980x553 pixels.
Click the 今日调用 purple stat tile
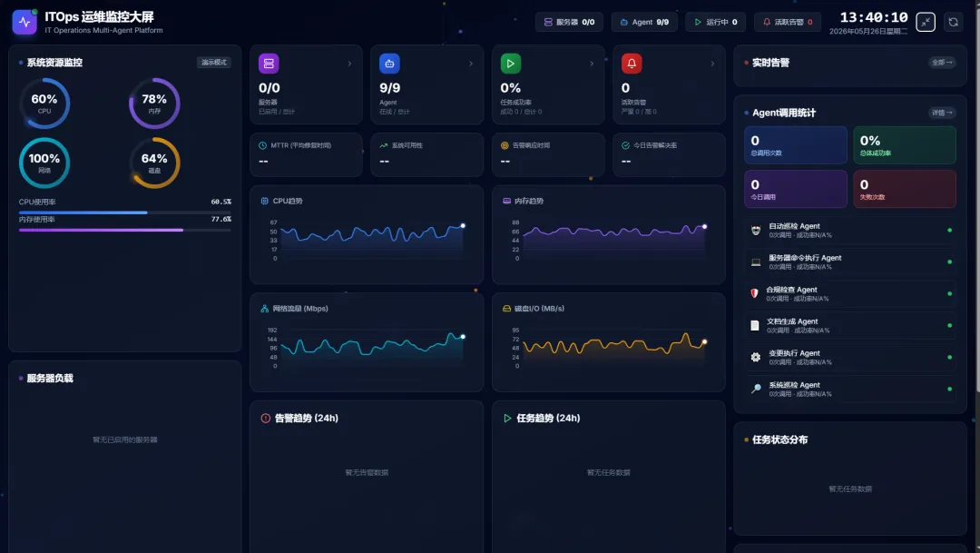[x=796, y=189]
